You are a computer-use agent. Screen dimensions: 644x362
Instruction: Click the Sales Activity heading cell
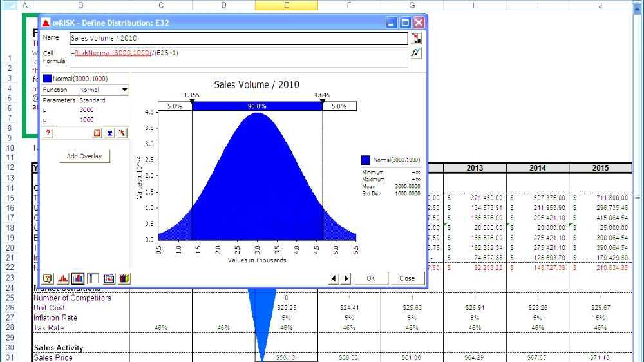tap(59, 348)
